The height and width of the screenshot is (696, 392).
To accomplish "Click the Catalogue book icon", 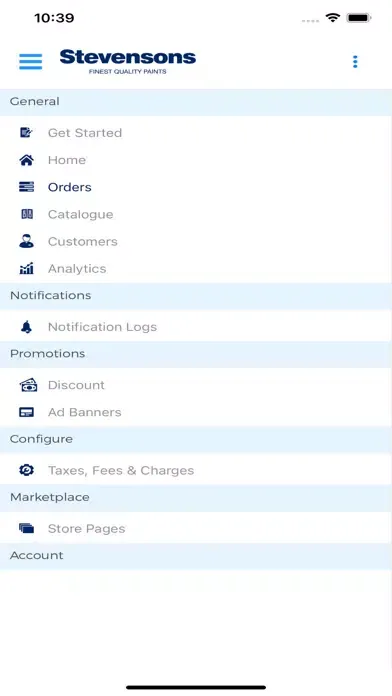I will (27, 214).
